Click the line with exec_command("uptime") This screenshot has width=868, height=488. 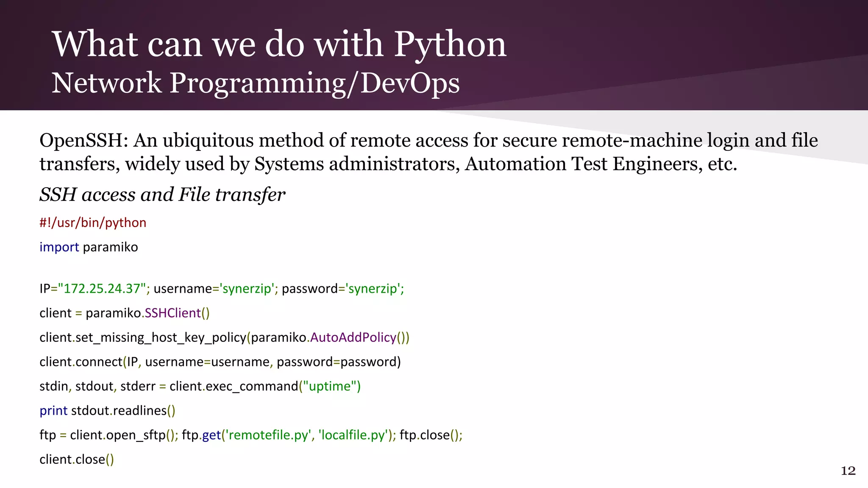tap(200, 386)
